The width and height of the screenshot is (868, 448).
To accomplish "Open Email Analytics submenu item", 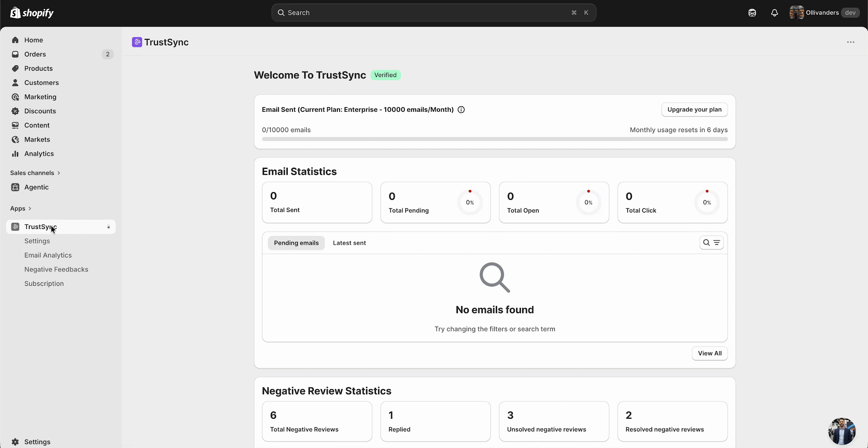I will pyautogui.click(x=48, y=255).
